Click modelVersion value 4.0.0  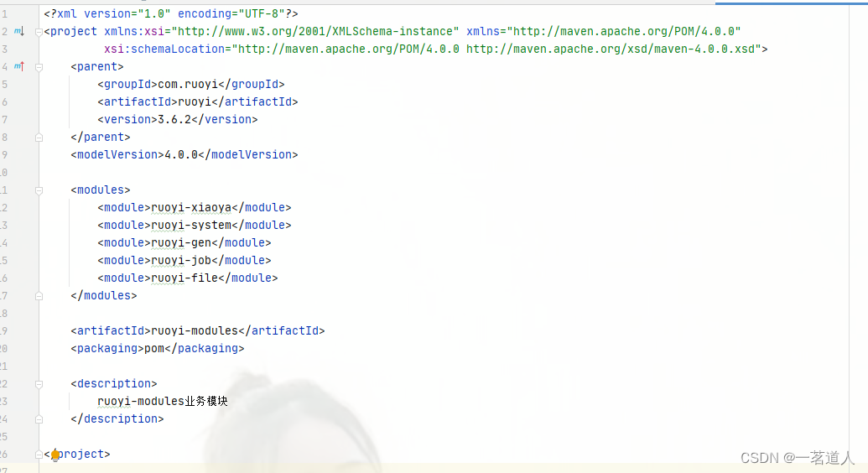click(181, 155)
